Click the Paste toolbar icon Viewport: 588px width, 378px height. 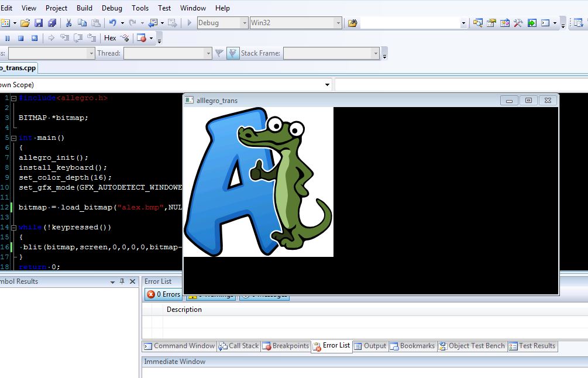click(95, 22)
